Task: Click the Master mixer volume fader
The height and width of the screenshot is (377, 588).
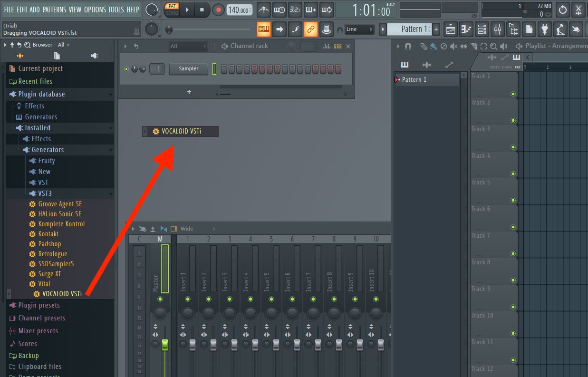Action: (165, 345)
